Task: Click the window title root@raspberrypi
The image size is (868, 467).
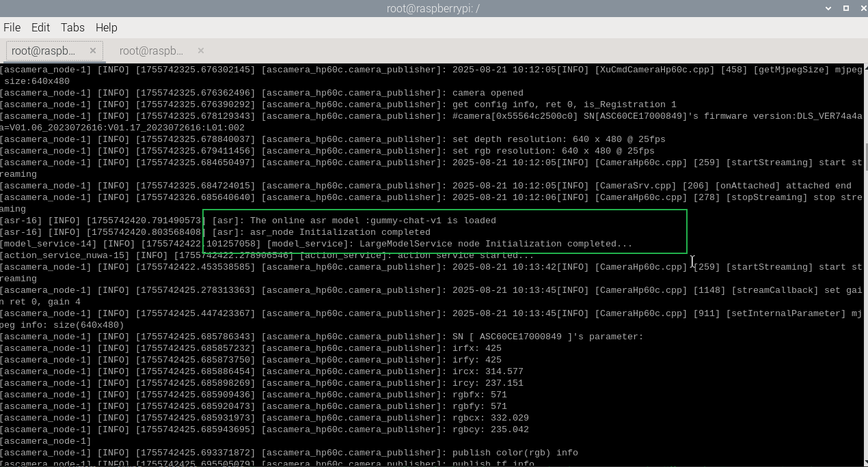Action: click(x=433, y=8)
